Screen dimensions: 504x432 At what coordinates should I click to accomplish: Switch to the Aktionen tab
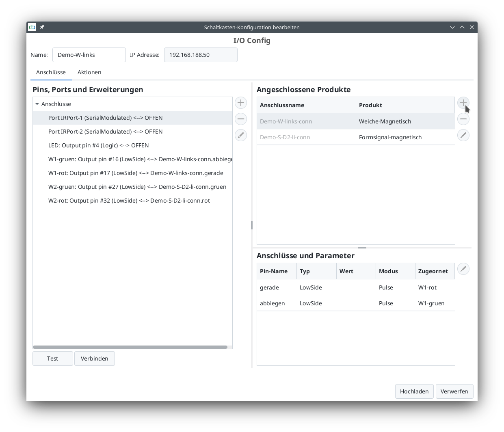[89, 72]
